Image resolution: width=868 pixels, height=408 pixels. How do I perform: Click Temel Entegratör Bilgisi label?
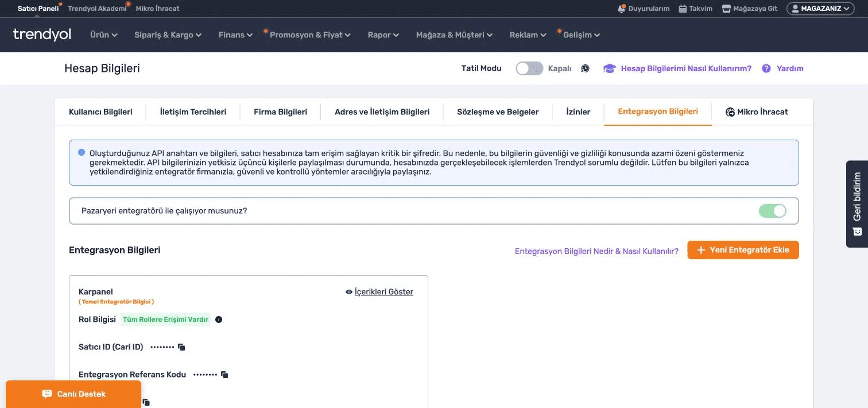(117, 302)
